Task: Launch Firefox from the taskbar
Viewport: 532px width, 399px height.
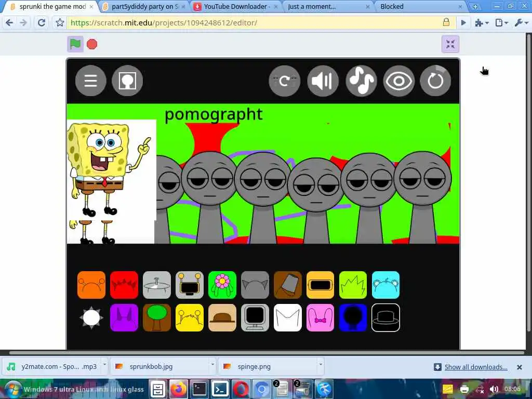Action: coord(179,389)
